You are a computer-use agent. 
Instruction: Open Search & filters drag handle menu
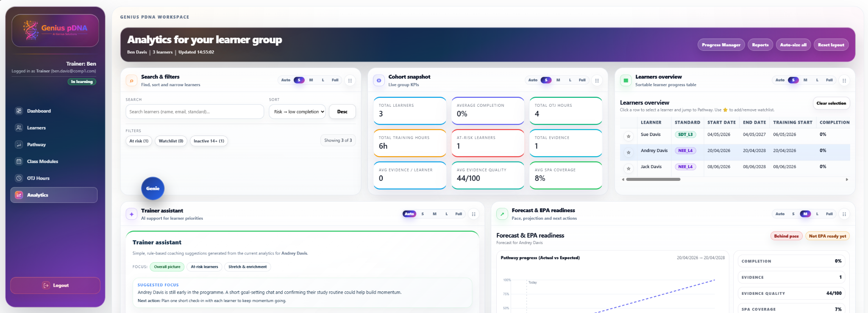pos(350,80)
